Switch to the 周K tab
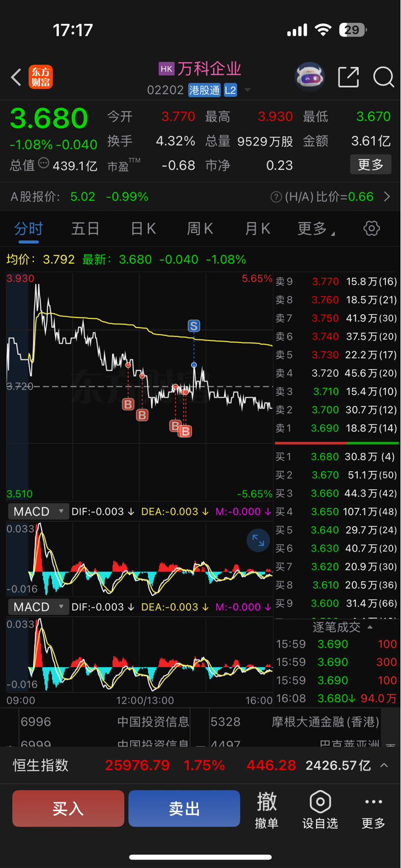 [200, 228]
